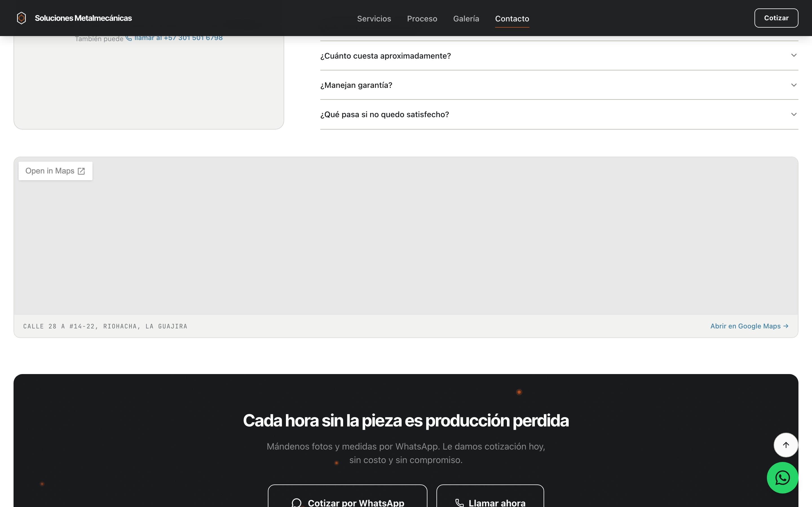Open the Proceso nav section

(422, 19)
